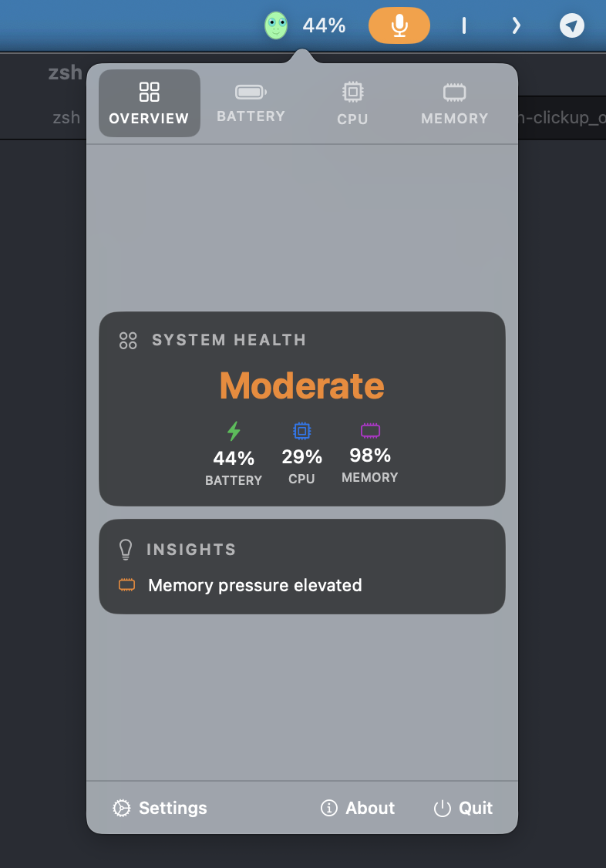Click the Moderate system health status
This screenshot has width=606, height=868.
[302, 385]
